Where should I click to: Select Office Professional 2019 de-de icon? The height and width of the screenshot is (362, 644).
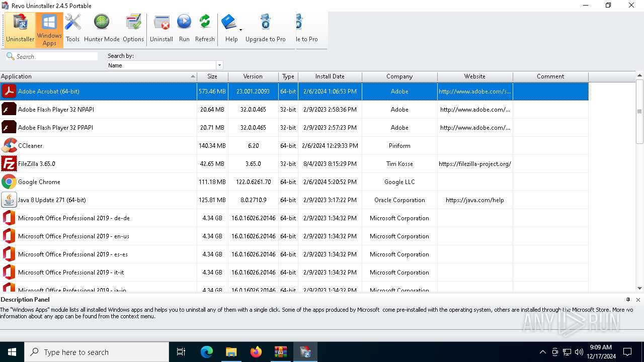click(9, 218)
